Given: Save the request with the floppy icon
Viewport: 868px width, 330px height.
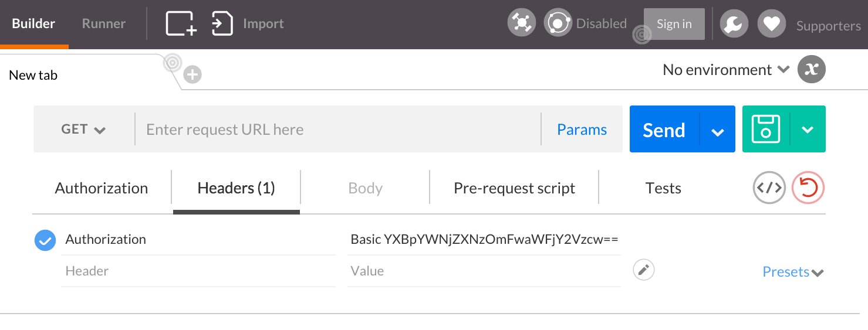Looking at the screenshot, I should pos(766,129).
